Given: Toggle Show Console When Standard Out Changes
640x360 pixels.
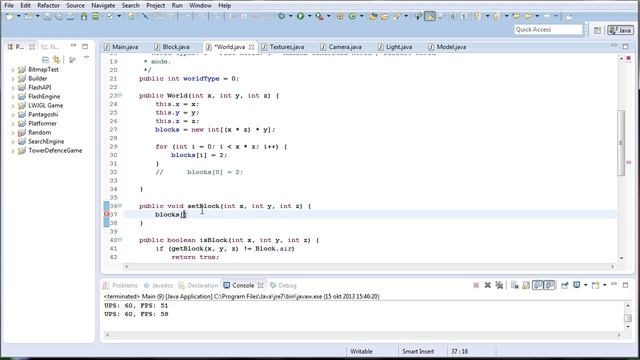Looking at the screenshot, I should click(538, 285).
